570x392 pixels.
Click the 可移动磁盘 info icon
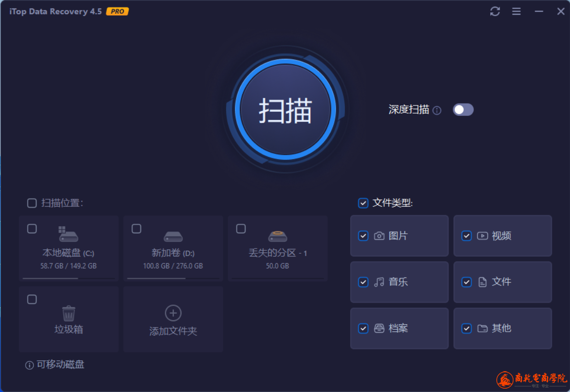tap(29, 365)
